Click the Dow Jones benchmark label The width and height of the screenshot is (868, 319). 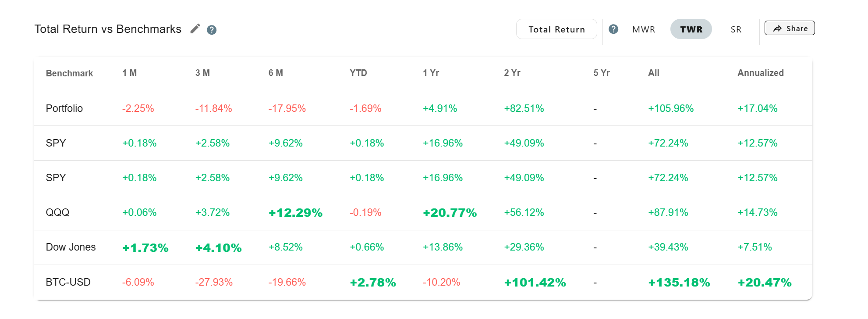coord(71,247)
